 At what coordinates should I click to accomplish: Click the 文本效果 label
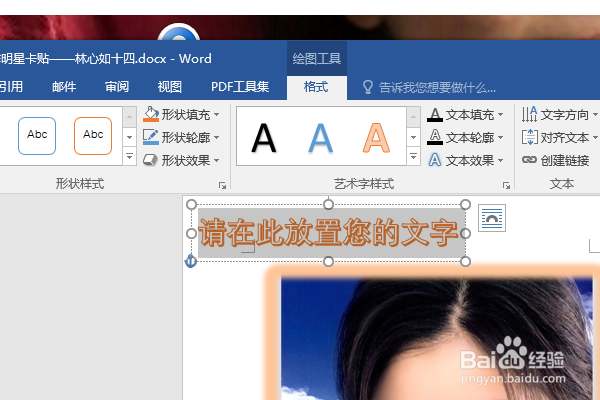point(470,160)
